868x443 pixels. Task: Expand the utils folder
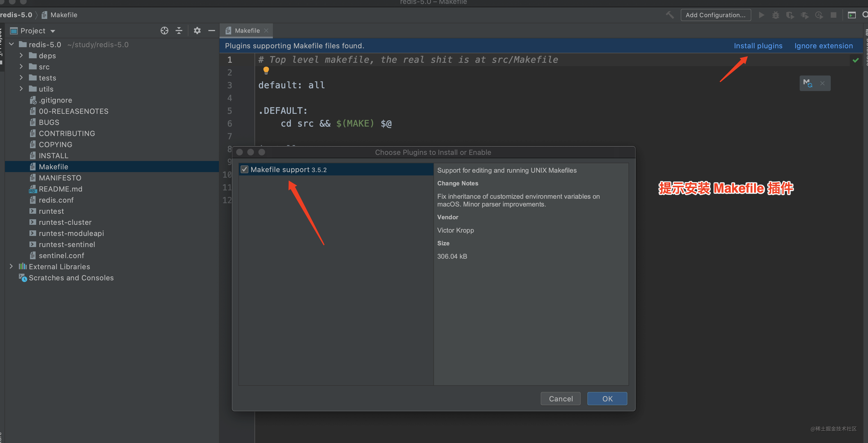(21, 89)
